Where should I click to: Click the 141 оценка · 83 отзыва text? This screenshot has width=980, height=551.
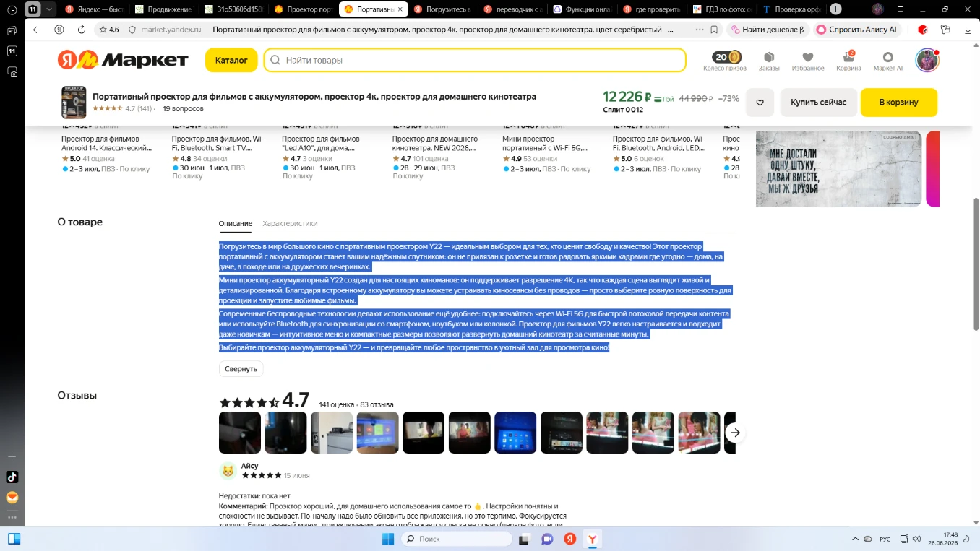click(x=356, y=404)
